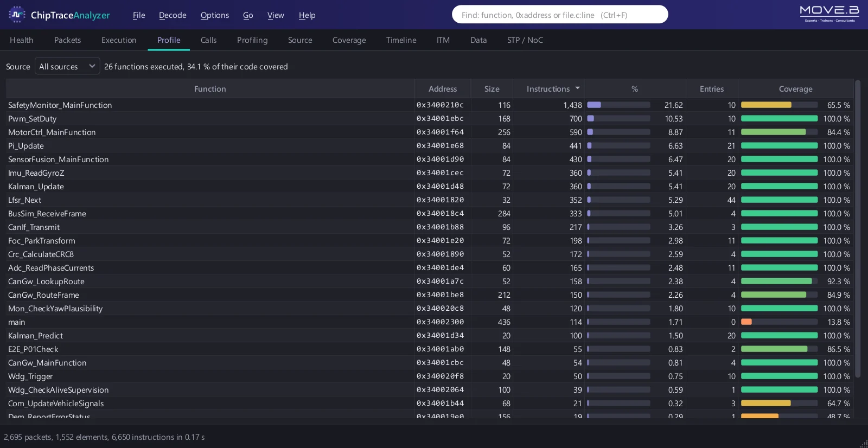Click the main function coverage bar
Screen dimensions: 868x448
(x=779, y=322)
